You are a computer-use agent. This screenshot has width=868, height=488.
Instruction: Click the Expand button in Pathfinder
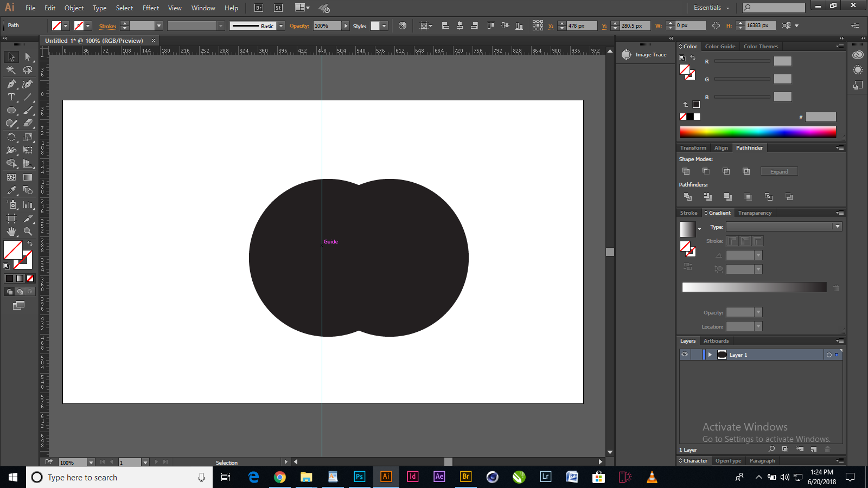(779, 171)
